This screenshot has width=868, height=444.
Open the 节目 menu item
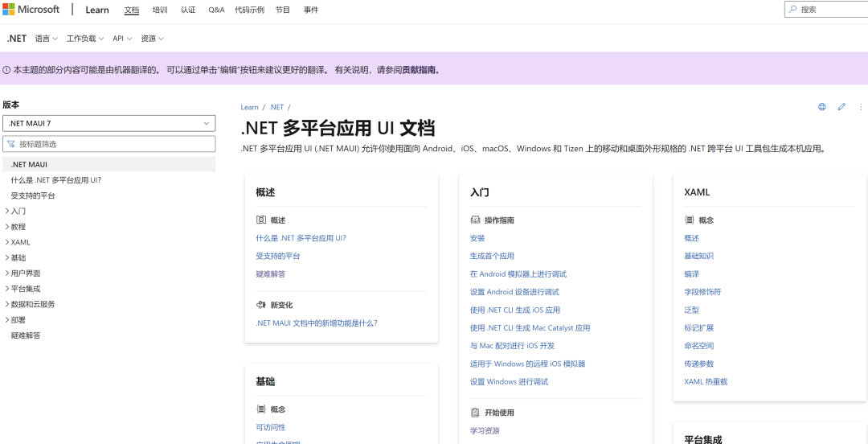coord(283,10)
